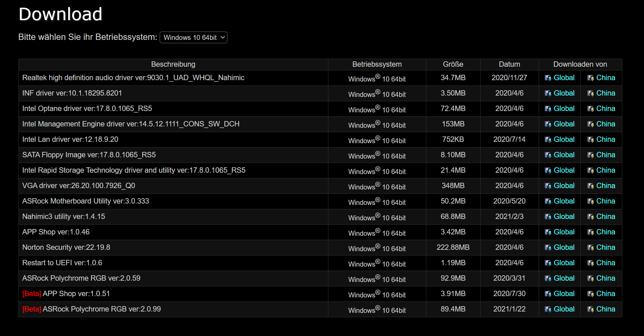This screenshot has width=644, height=336.
Task: Select the Norton Security ver:22.19.8 text
Action: tap(66, 247)
